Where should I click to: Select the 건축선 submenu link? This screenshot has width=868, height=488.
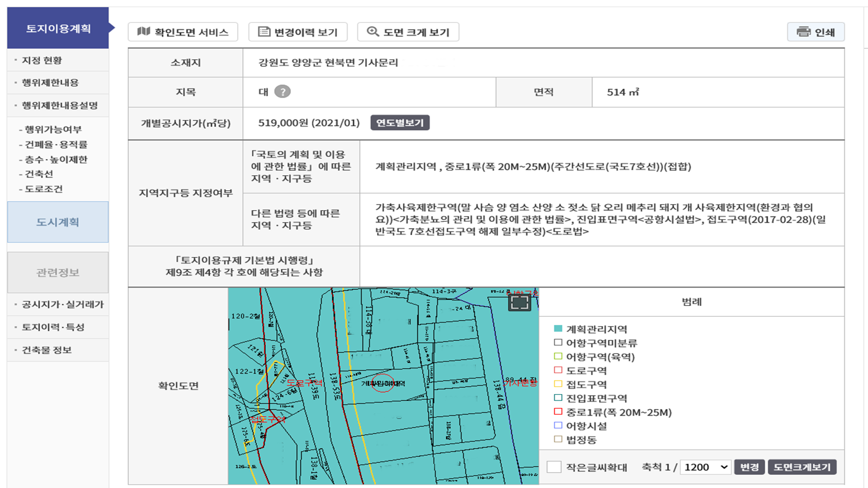coord(39,174)
